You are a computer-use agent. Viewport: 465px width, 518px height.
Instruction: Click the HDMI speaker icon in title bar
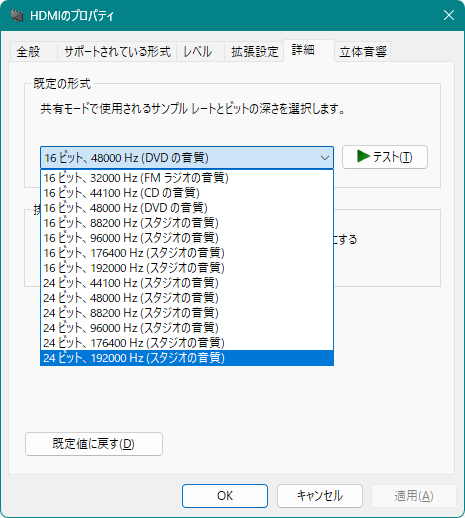tap(16, 15)
